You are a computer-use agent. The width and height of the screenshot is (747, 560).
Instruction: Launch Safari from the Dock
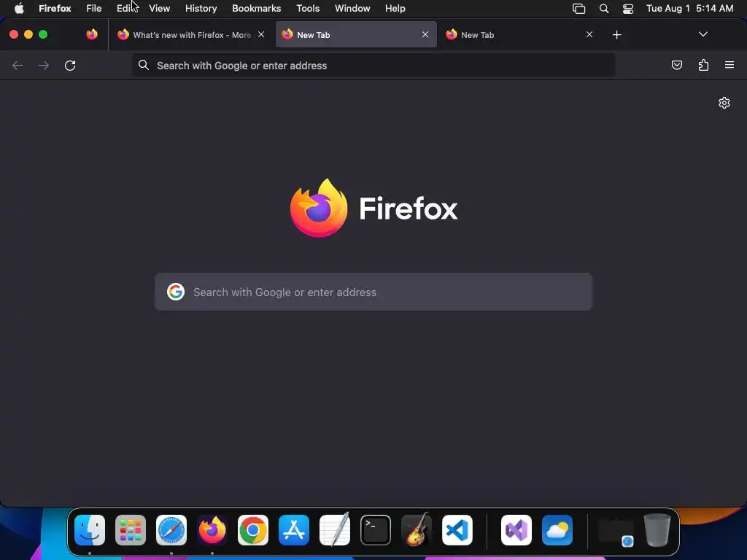tap(171, 530)
